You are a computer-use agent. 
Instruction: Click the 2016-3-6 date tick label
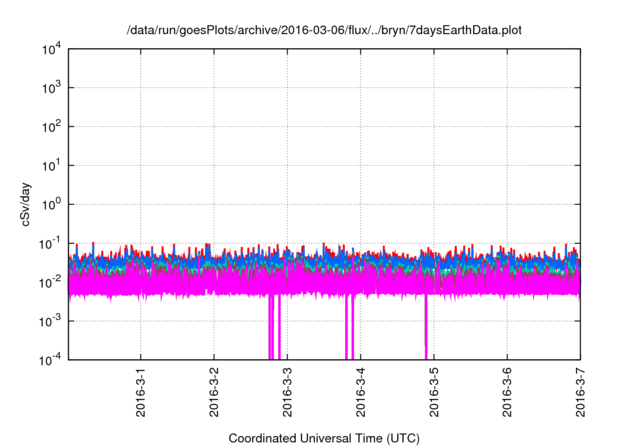point(507,392)
